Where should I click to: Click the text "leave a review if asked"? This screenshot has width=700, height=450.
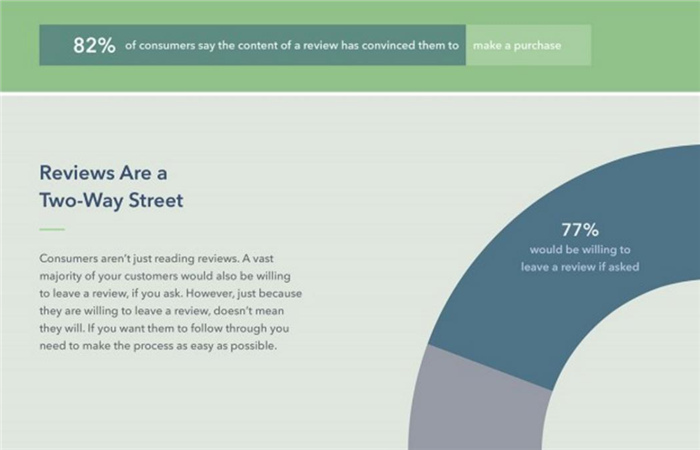pyautogui.click(x=579, y=267)
